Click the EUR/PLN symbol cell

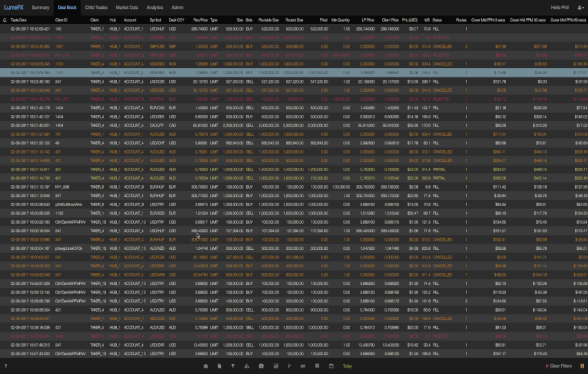(155, 99)
